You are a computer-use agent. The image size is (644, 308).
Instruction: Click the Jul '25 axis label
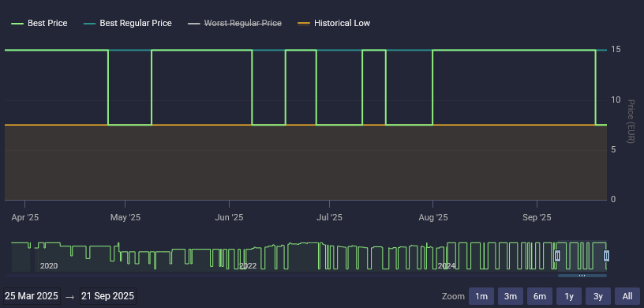point(329,217)
